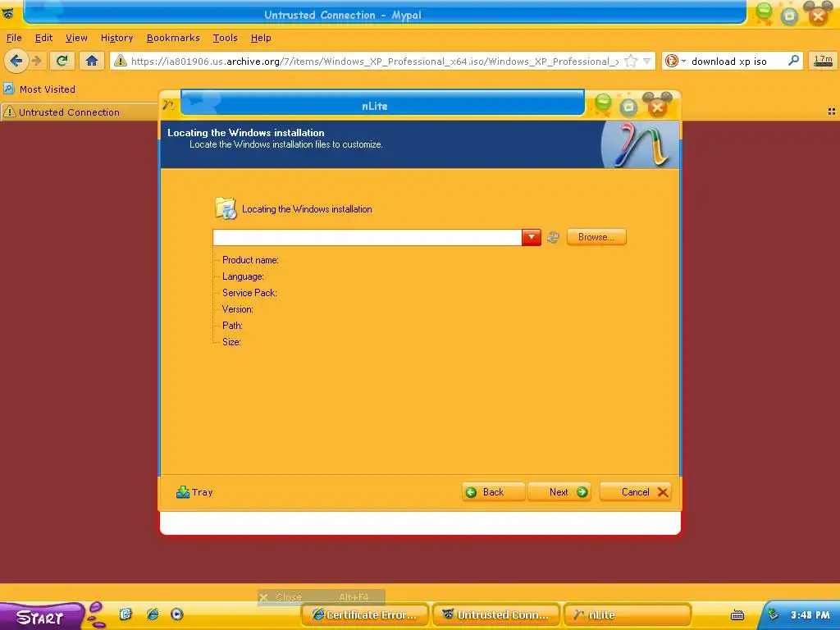The height and width of the screenshot is (630, 840).
Task: Send nLite to Tray
Action: (x=194, y=492)
